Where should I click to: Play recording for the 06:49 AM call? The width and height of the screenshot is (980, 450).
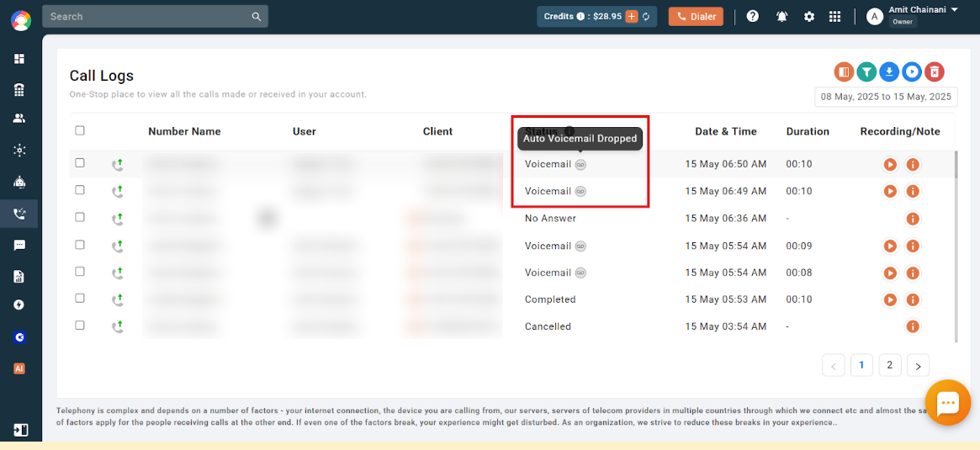coord(890,191)
